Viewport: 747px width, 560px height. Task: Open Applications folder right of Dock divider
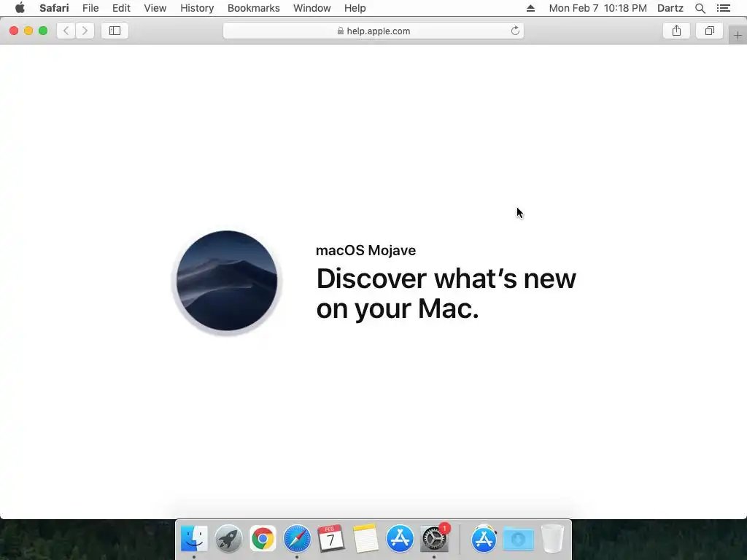[484, 539]
